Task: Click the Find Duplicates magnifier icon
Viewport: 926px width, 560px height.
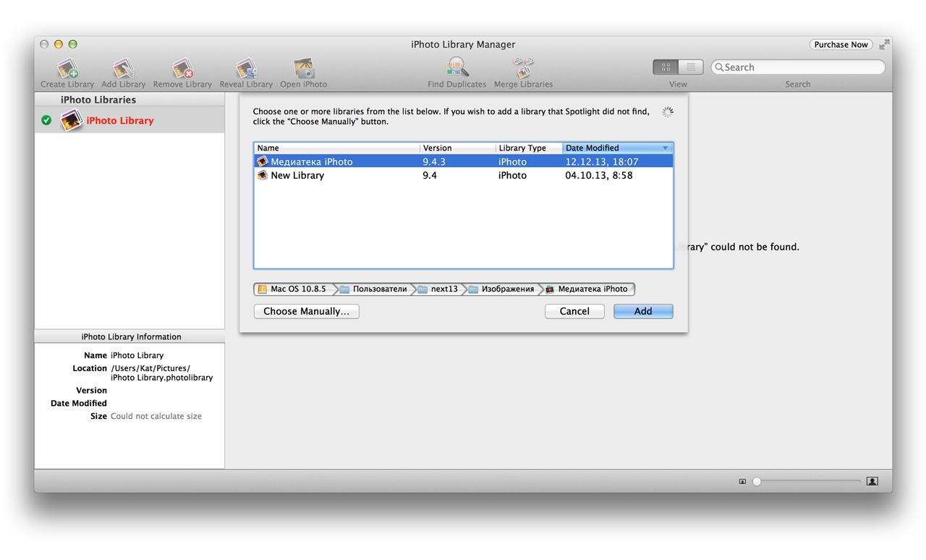Action: [x=457, y=68]
